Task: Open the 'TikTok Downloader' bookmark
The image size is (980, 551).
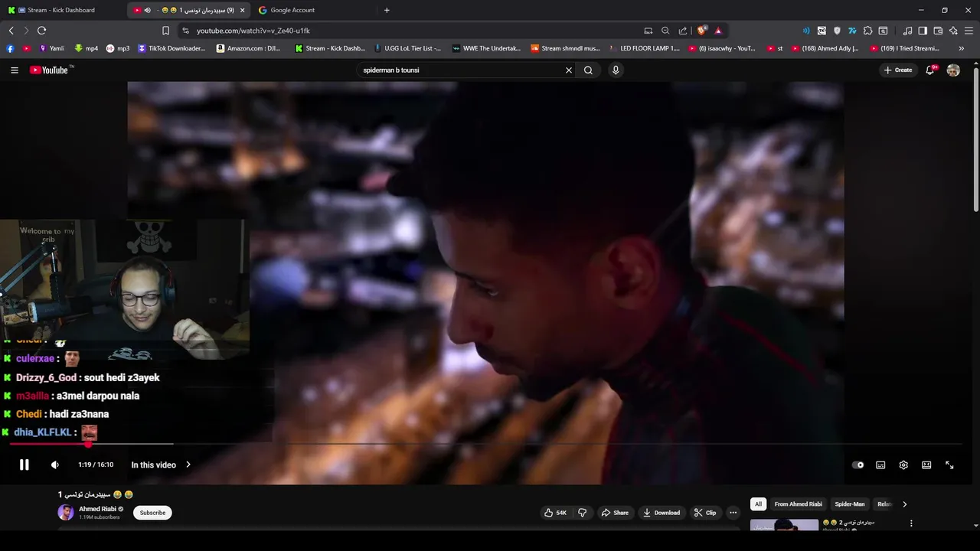Action: click(171, 48)
